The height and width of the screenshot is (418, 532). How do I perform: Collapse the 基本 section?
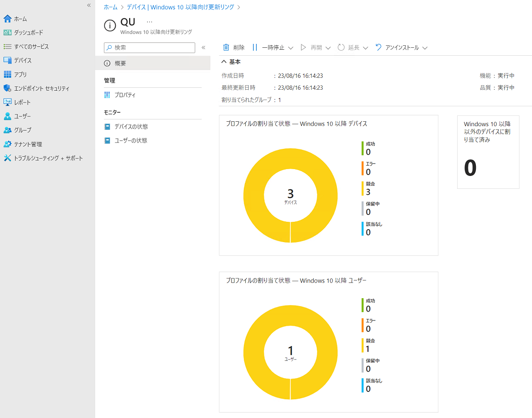pos(224,62)
